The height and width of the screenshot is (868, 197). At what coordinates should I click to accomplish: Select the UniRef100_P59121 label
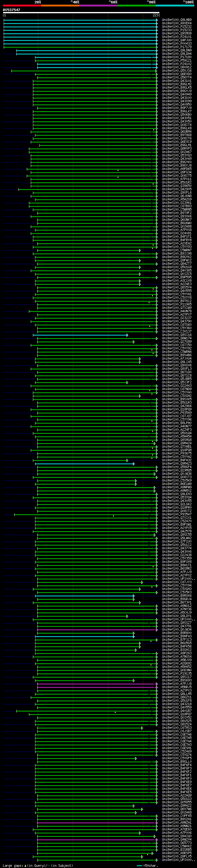tap(177, 61)
